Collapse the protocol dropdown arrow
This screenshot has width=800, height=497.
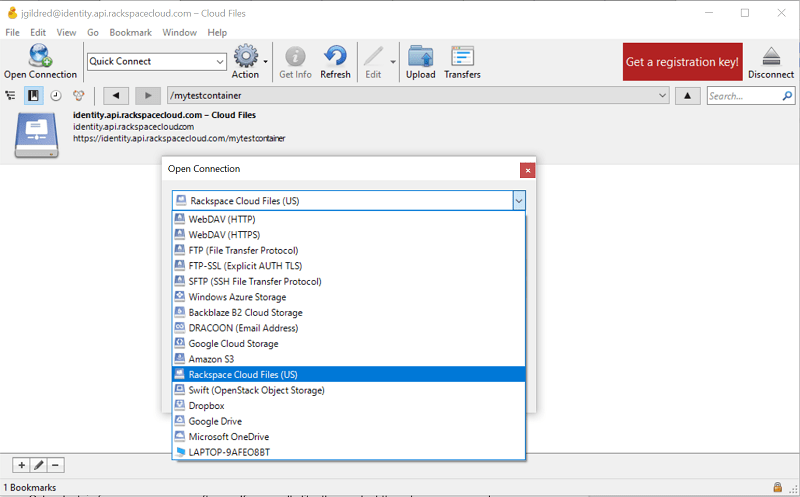[519, 201]
